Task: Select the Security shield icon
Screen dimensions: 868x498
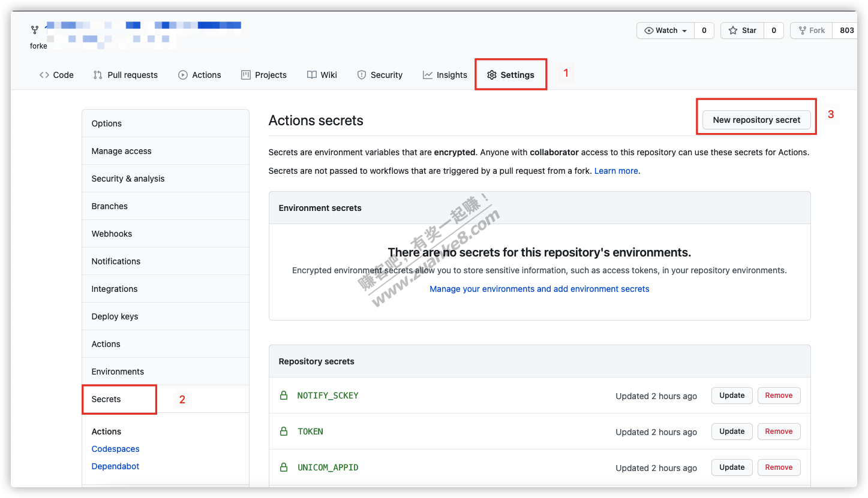Action: (362, 74)
